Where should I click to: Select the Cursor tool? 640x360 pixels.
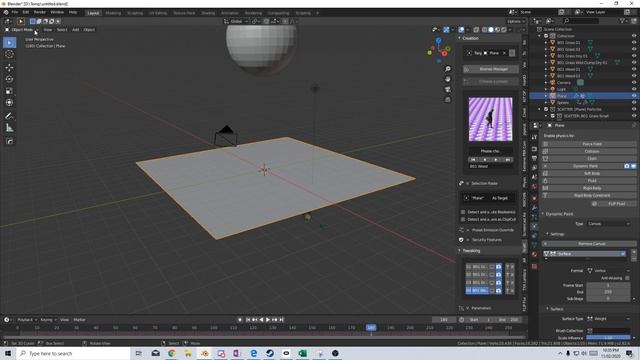[x=9, y=54]
